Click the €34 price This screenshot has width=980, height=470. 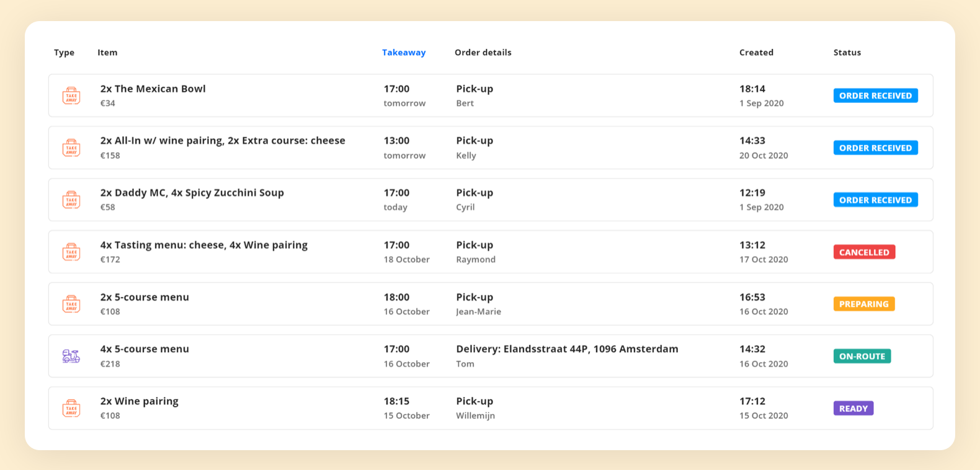107,104
